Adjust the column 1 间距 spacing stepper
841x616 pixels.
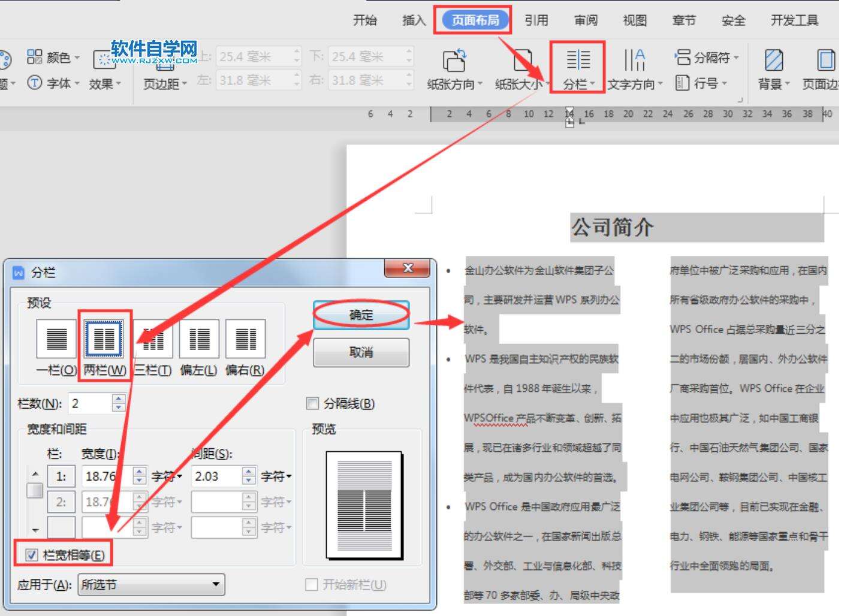pos(249,476)
